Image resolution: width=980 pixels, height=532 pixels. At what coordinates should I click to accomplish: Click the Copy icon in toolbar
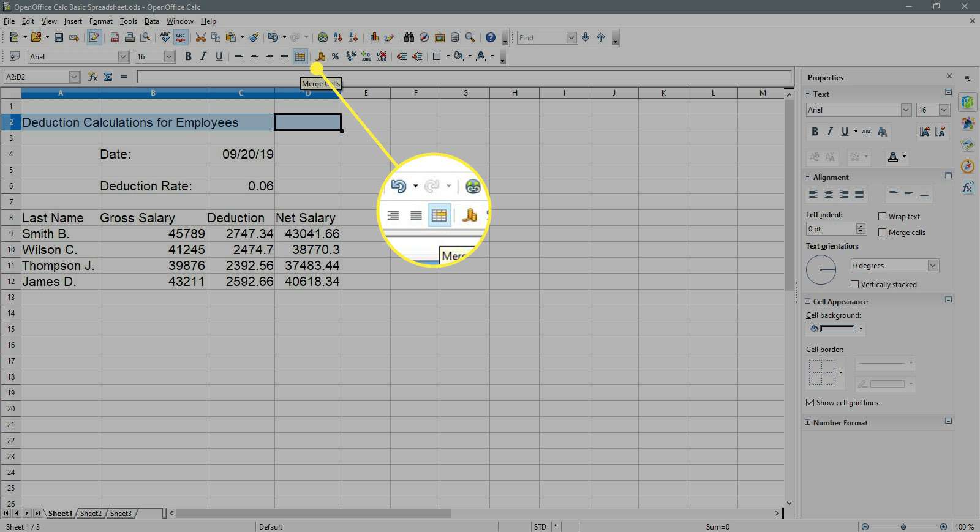216,37
